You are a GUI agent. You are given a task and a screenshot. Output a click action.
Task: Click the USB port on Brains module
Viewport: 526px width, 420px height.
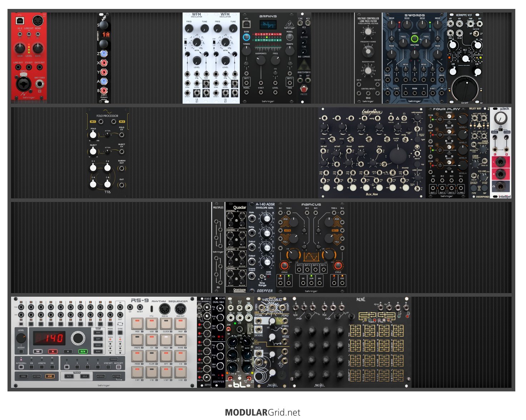pyautogui.click(x=247, y=24)
